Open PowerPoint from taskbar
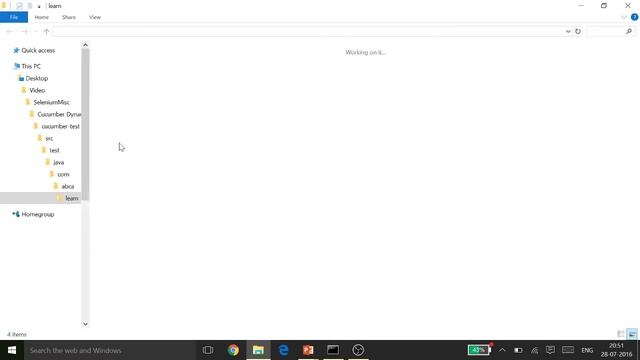The image size is (640, 360). (x=308, y=350)
